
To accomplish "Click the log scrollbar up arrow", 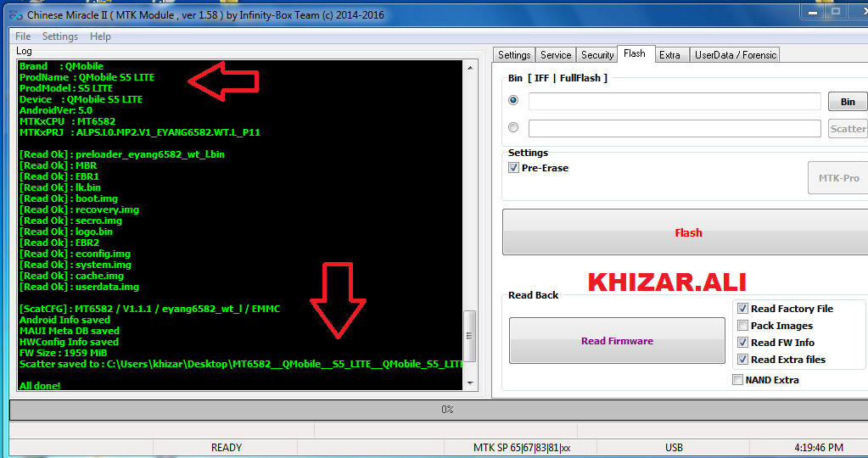I will point(470,68).
